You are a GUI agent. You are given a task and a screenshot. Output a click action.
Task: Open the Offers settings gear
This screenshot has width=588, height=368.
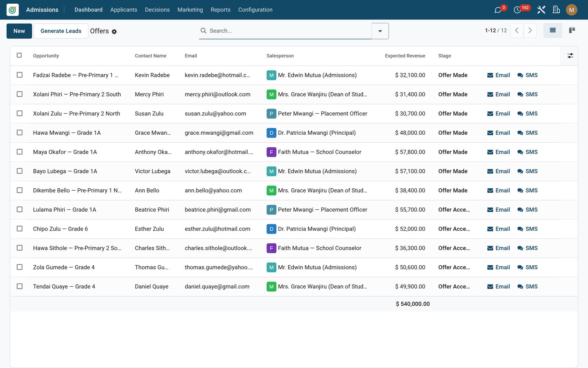tap(114, 32)
